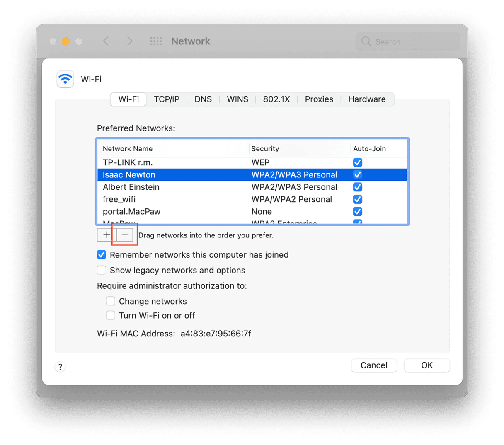504x445 pixels.
Task: Go back with the left chevron
Action: click(106, 41)
